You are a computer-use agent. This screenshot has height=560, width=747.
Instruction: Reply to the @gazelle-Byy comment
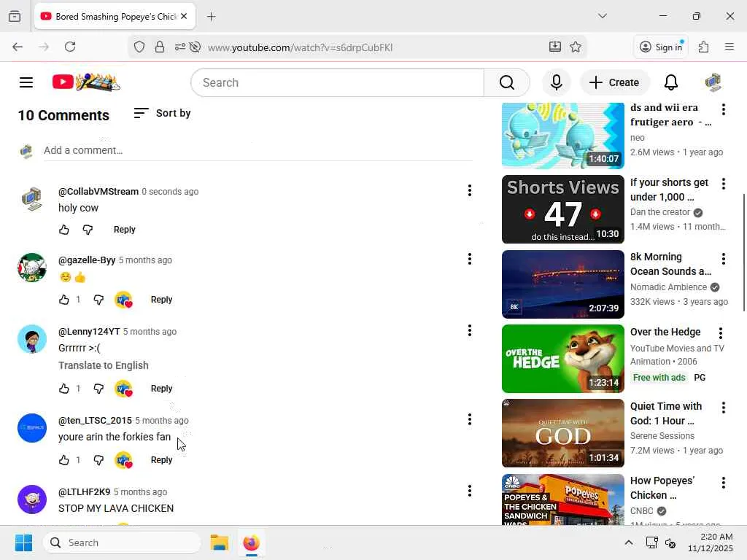161,300
